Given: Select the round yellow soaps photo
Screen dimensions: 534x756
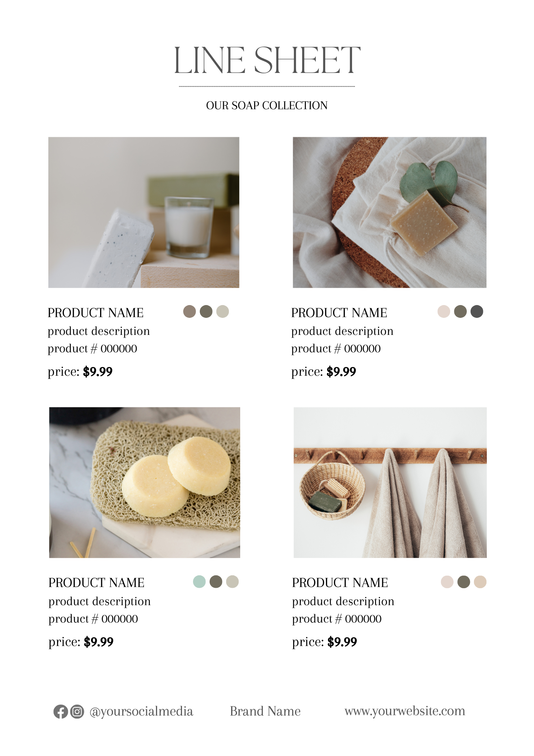Looking at the screenshot, I should [x=145, y=482].
